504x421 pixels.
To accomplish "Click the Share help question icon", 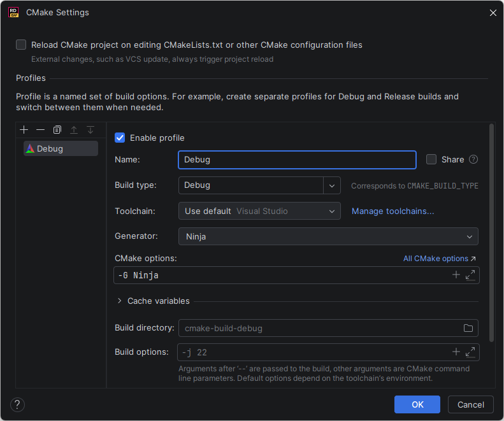I will click(473, 159).
